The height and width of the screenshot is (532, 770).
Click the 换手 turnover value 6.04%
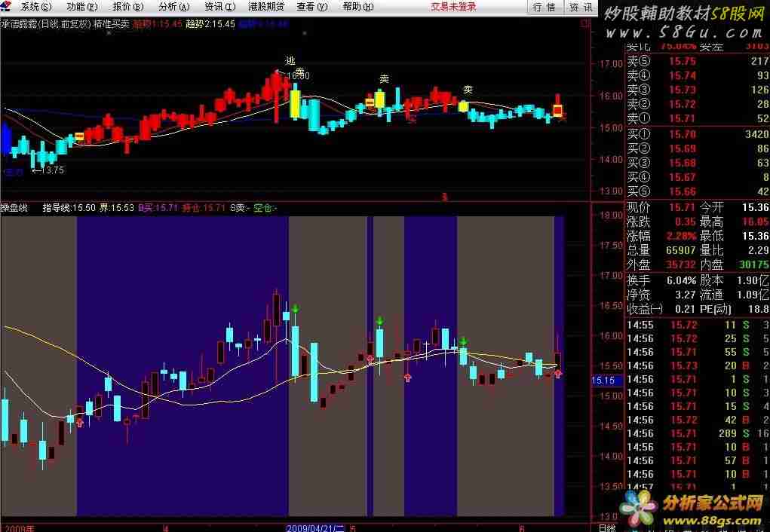(x=681, y=281)
